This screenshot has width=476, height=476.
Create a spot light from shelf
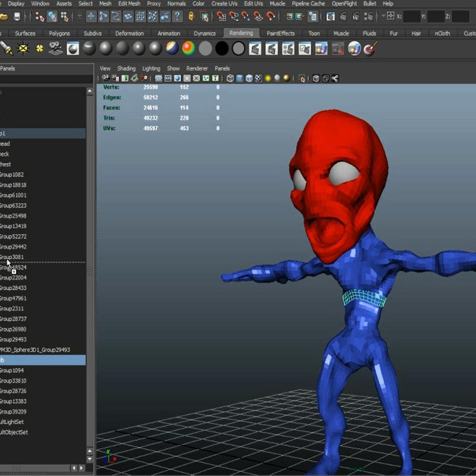7,49
